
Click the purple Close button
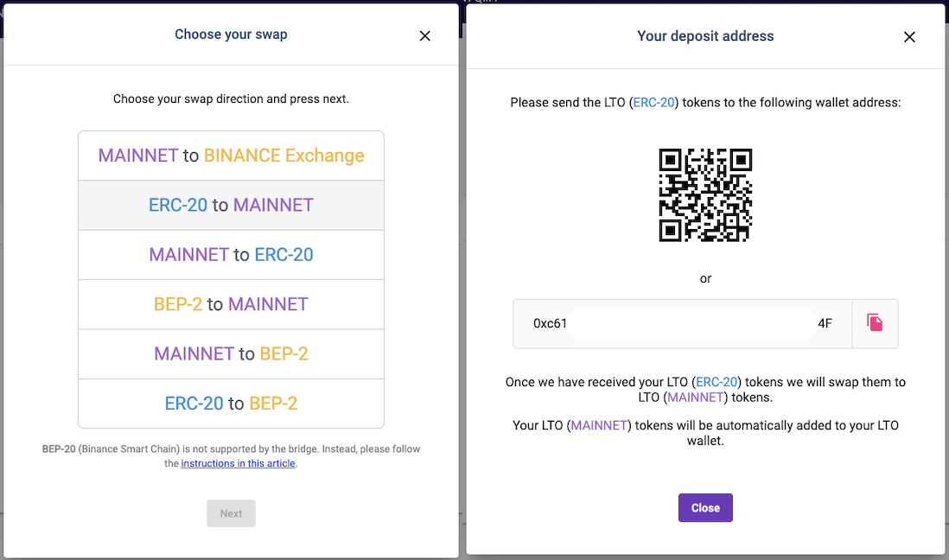pos(705,508)
